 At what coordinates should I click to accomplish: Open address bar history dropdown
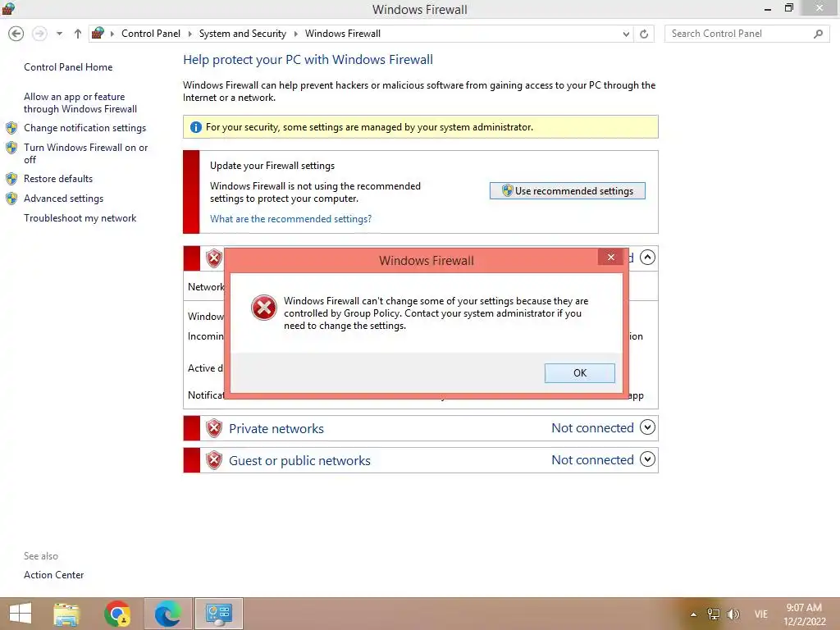point(626,34)
